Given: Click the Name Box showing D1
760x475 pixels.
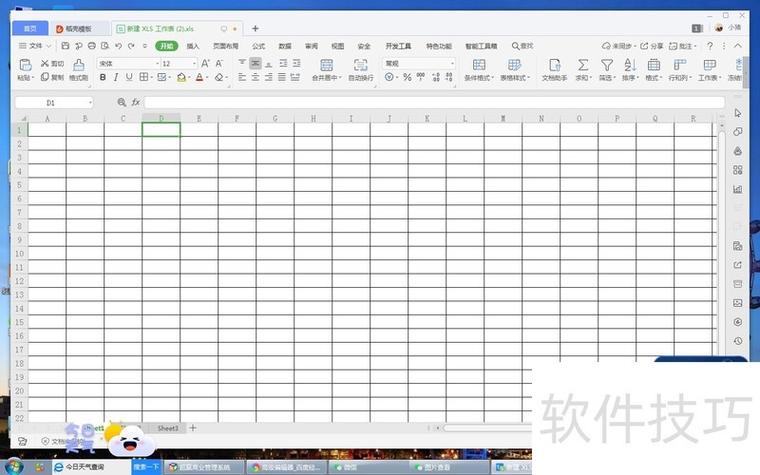Looking at the screenshot, I should [x=54, y=103].
